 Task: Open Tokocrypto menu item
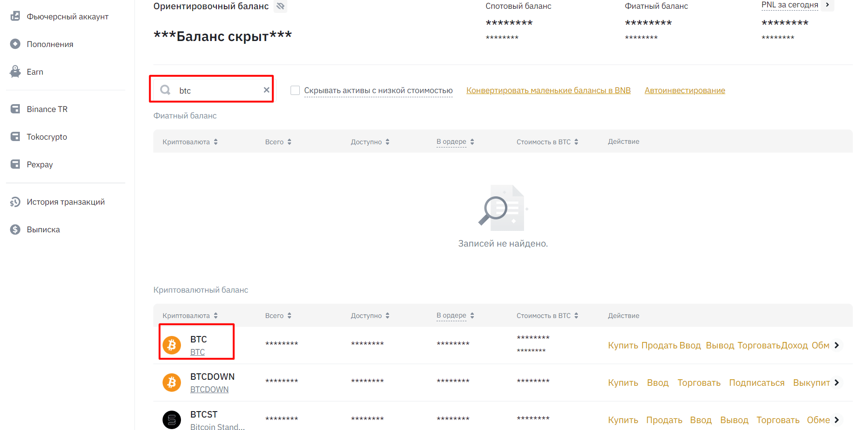pyautogui.click(x=47, y=137)
